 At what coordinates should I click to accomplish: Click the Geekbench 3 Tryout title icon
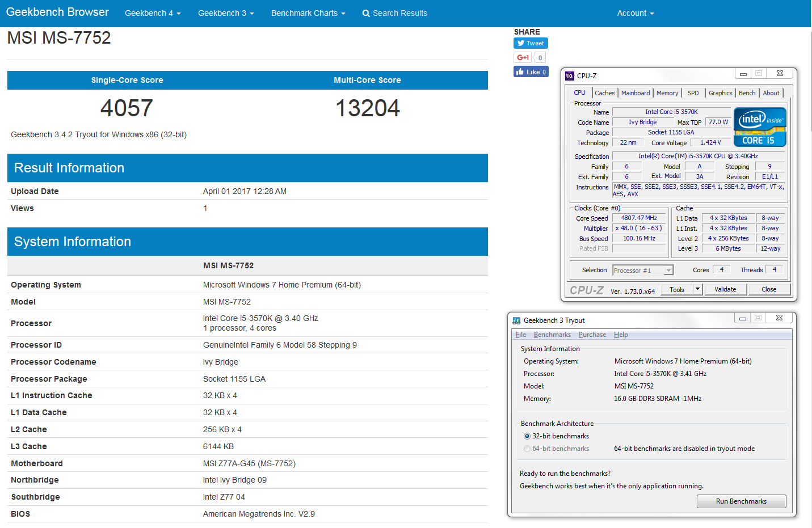(x=516, y=320)
